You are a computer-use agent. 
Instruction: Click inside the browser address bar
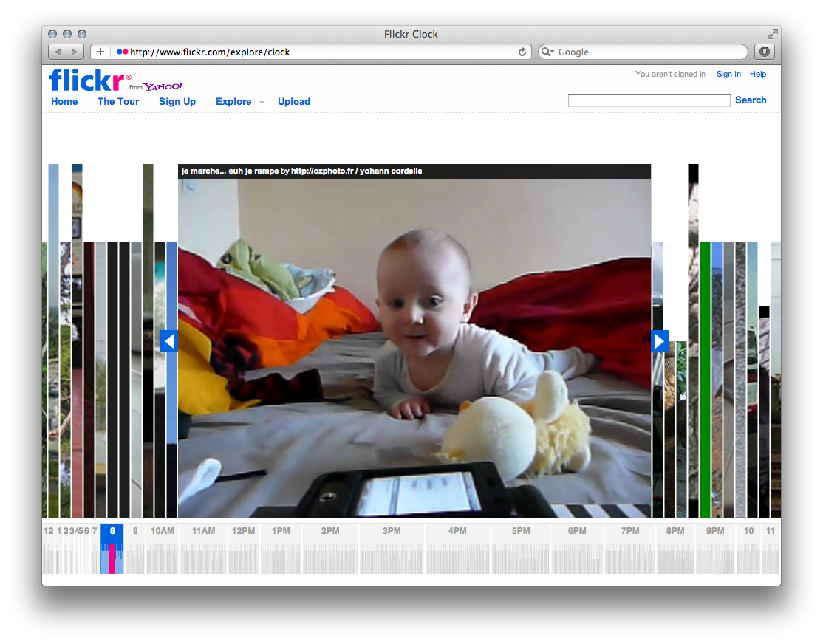point(296,52)
